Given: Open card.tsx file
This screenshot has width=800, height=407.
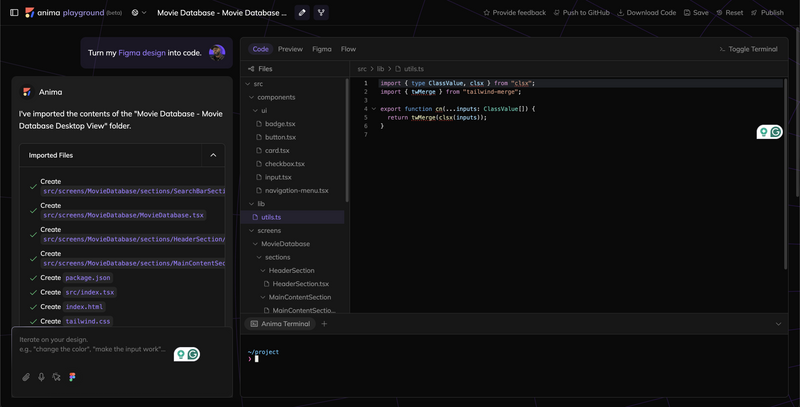Looking at the screenshot, I should (277, 150).
